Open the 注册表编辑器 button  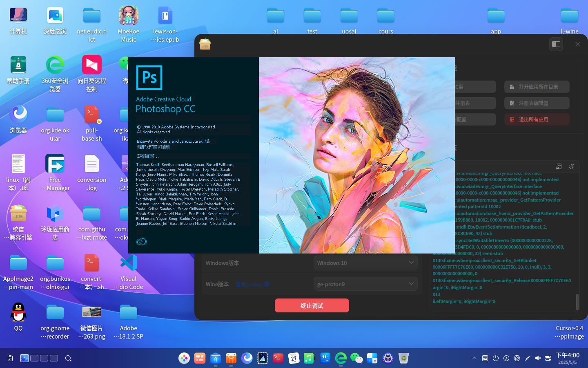pyautogui.click(x=537, y=103)
